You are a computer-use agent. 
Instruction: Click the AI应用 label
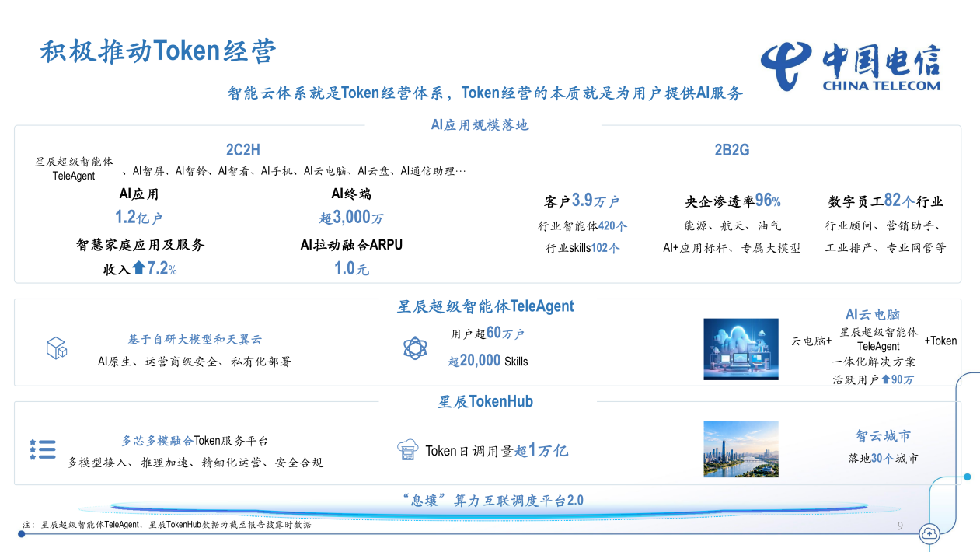(x=139, y=194)
